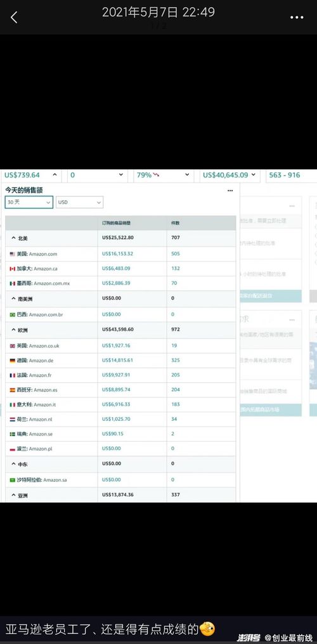Click the US$6,483.09 sales amount
Viewport: 317px width, 644px height.
click(x=116, y=269)
